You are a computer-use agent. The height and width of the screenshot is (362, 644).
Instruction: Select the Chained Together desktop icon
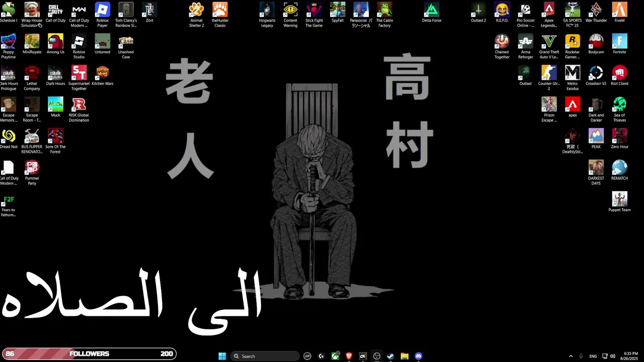click(502, 46)
